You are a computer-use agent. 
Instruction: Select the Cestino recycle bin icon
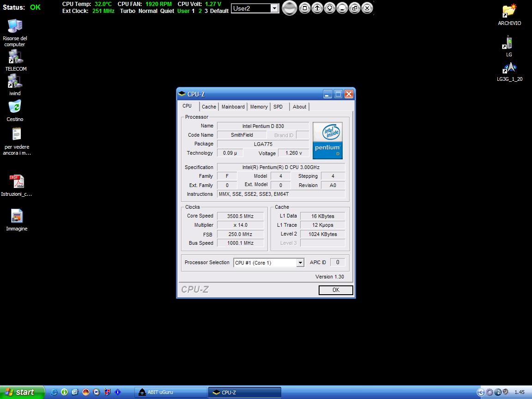pos(15,111)
